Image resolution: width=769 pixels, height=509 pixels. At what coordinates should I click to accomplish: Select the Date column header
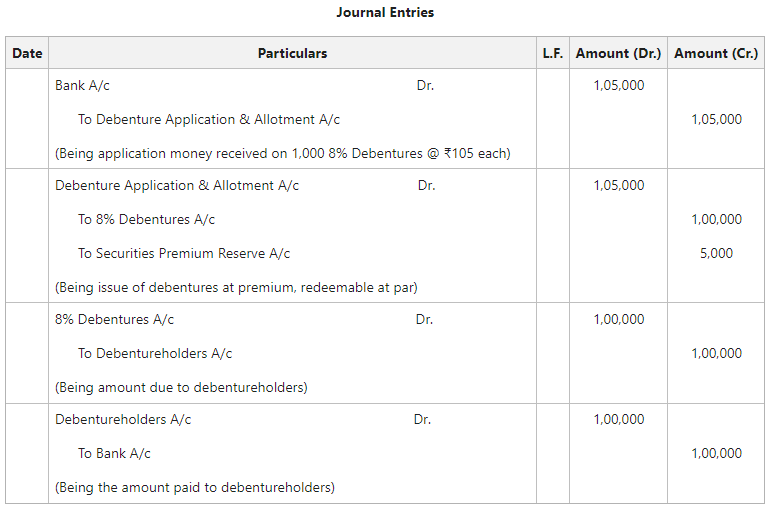pyautogui.click(x=27, y=53)
